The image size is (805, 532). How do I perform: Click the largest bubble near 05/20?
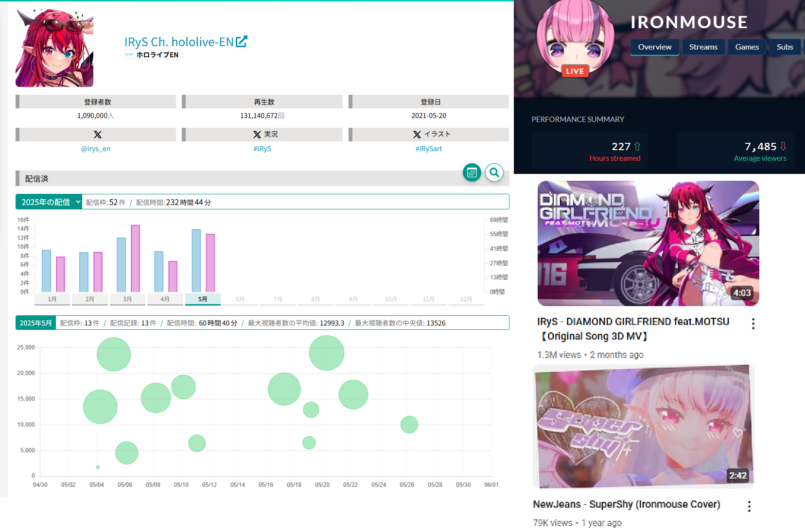coord(327,353)
